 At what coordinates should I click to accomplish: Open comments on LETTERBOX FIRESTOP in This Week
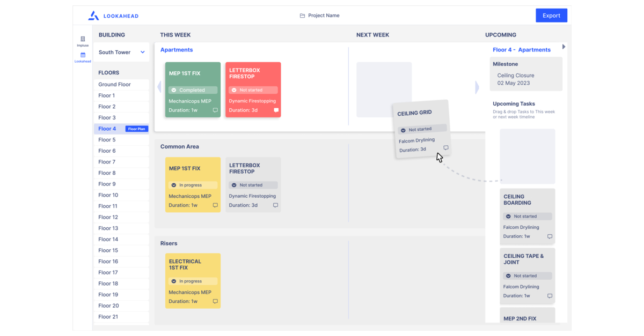(275, 110)
